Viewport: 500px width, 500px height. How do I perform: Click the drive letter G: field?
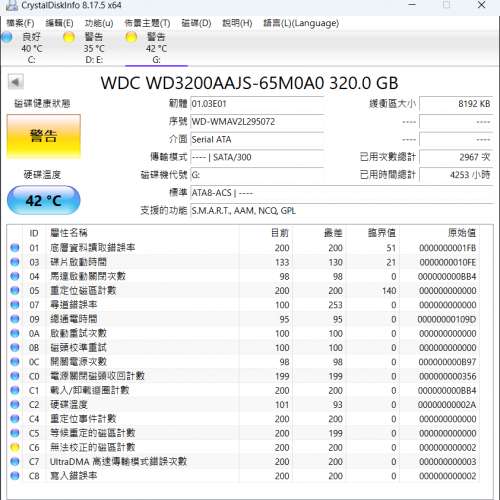(x=257, y=175)
